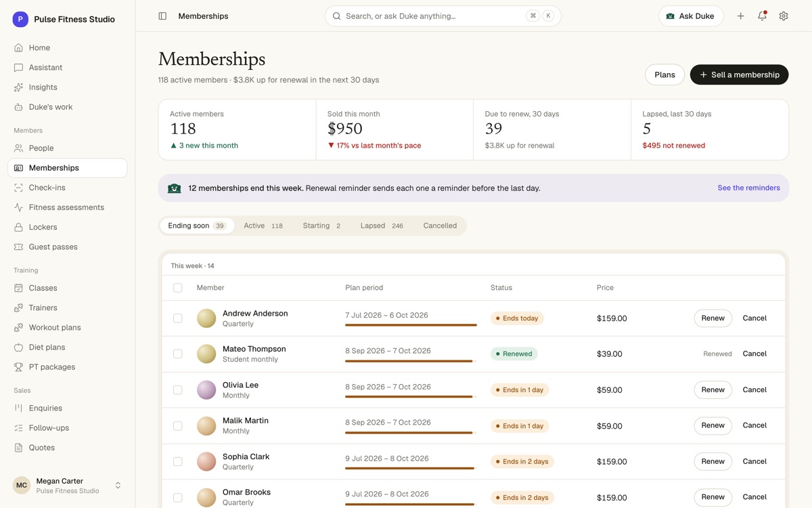Click the plus icon in top bar
Image resolution: width=812 pixels, height=508 pixels.
coord(740,16)
